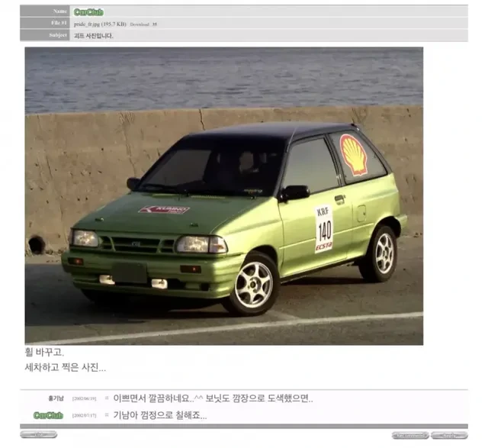Click the List button at bottom left

[39, 434]
